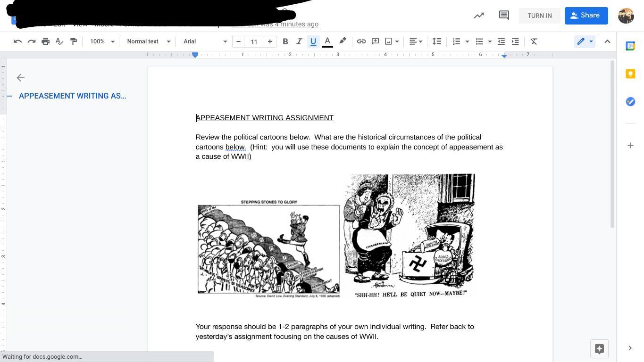Open comment history icon

503,16
